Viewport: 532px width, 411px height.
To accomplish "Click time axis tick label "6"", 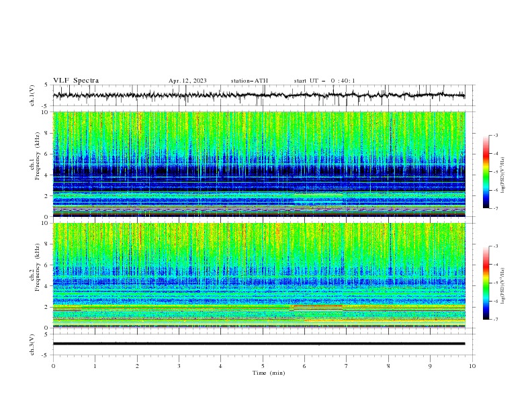I will 305,366.
